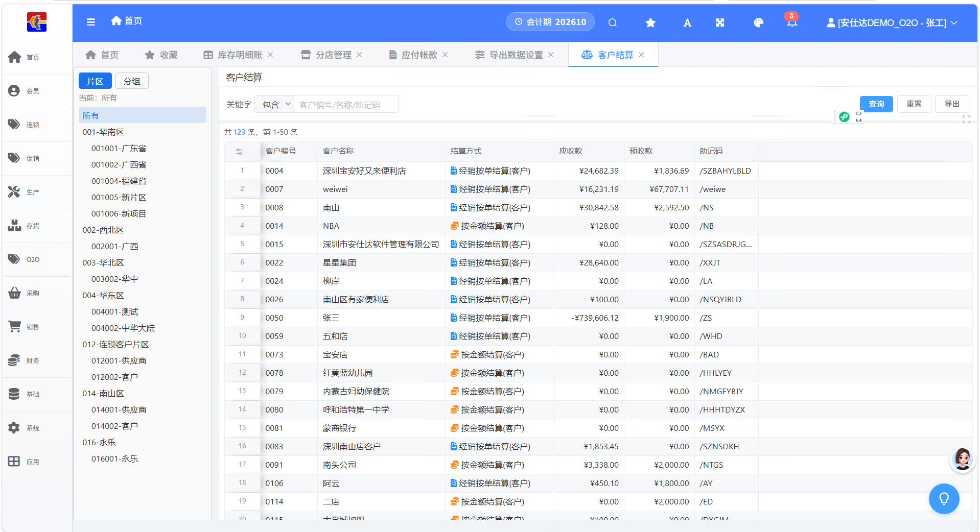Go to 首页 breadcrumb in header

127,21
